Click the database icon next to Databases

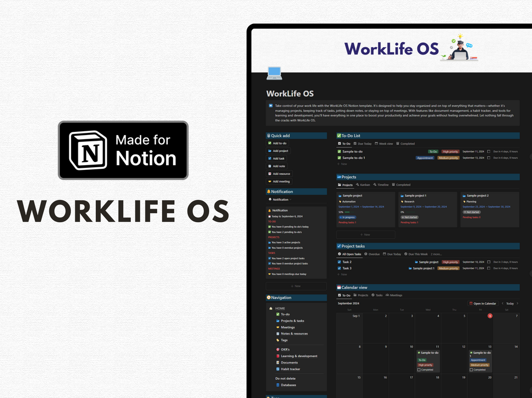pyautogui.click(x=278, y=385)
